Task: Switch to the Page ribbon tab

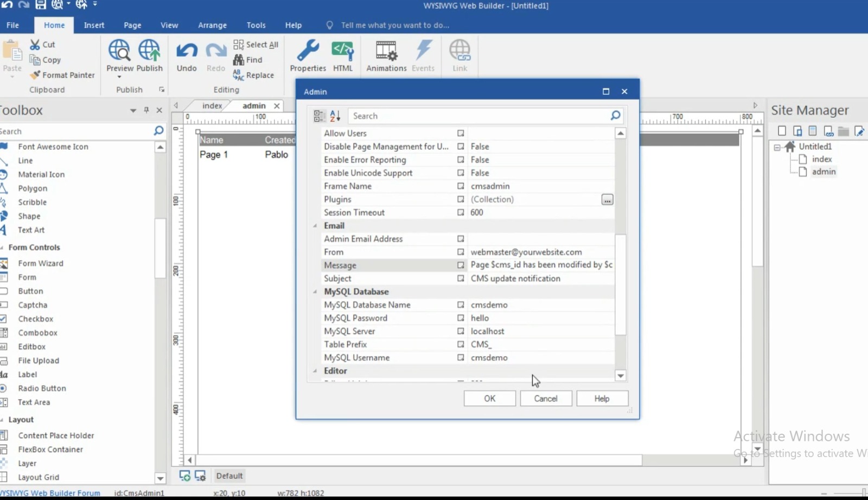Action: (132, 25)
